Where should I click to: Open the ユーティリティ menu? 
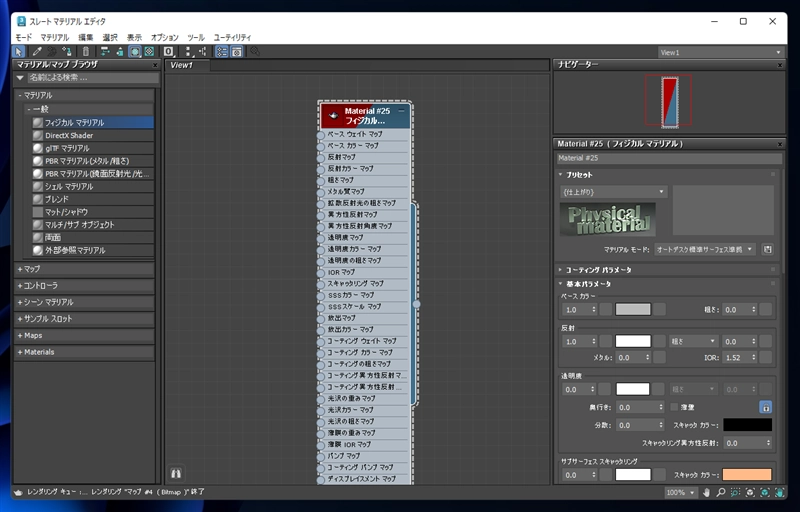[x=232, y=37]
